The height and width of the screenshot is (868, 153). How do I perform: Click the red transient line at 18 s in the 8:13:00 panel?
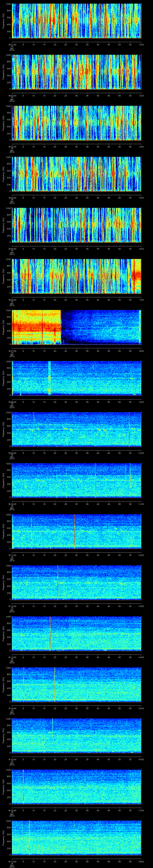50,633
